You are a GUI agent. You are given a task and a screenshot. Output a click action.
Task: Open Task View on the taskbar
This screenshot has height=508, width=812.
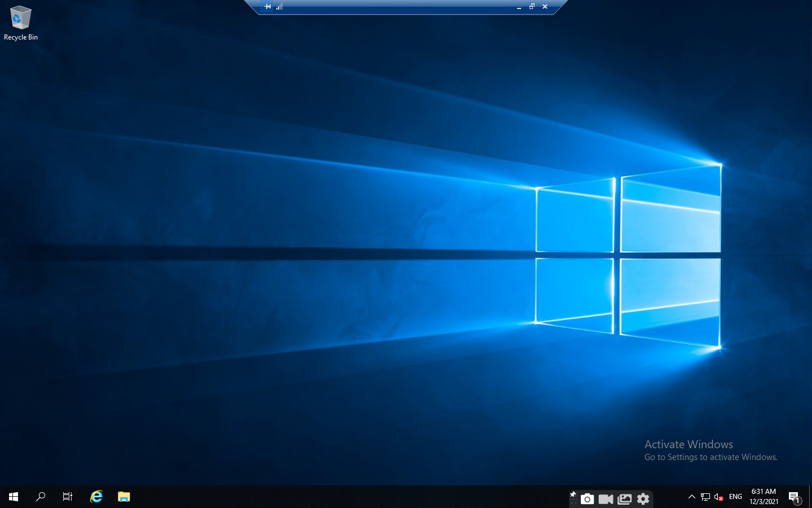[68, 497]
